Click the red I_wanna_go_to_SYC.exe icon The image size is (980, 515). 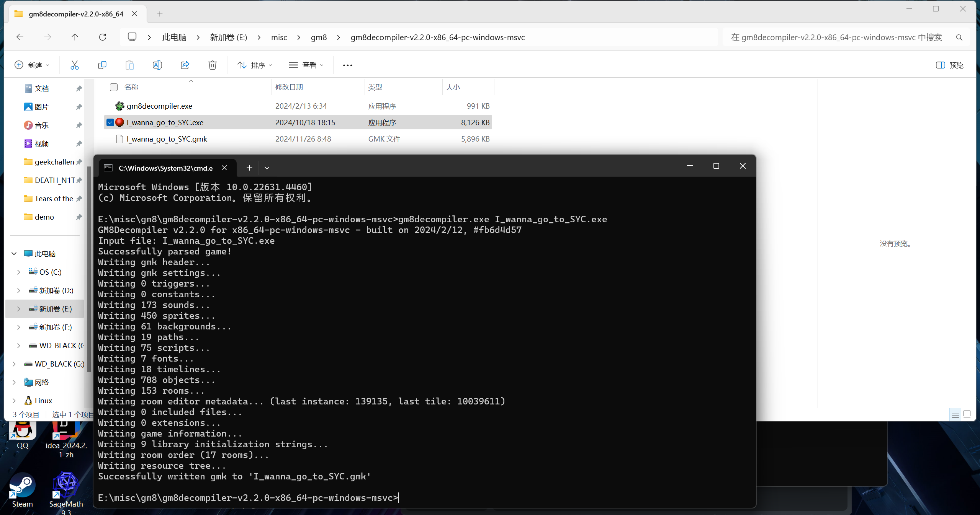119,122
